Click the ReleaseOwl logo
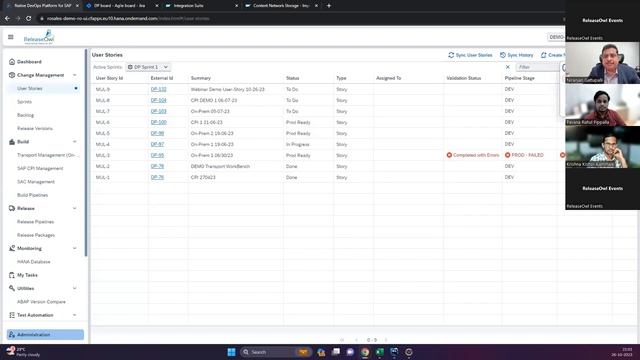Viewport: 640px width, 360px height. tap(39, 37)
